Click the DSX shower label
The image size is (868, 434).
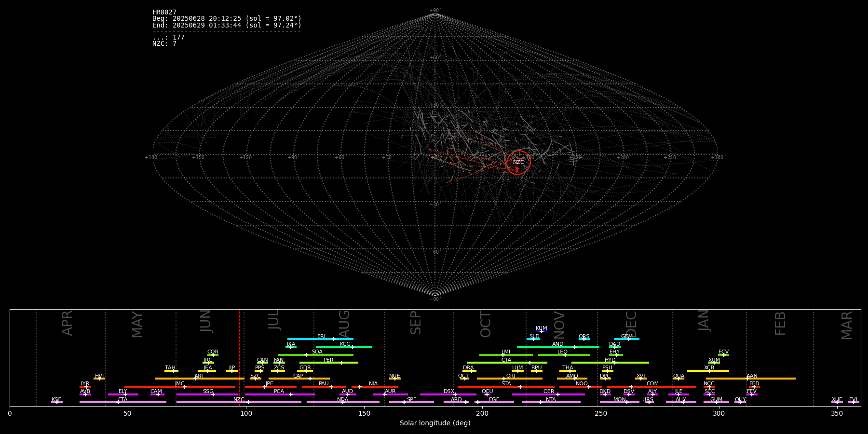[x=449, y=392]
